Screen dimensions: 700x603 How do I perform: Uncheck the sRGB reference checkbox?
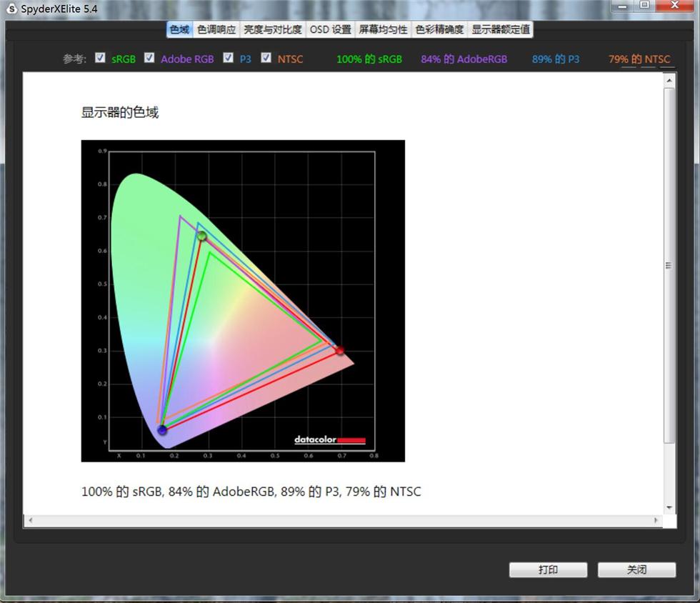tap(100, 58)
